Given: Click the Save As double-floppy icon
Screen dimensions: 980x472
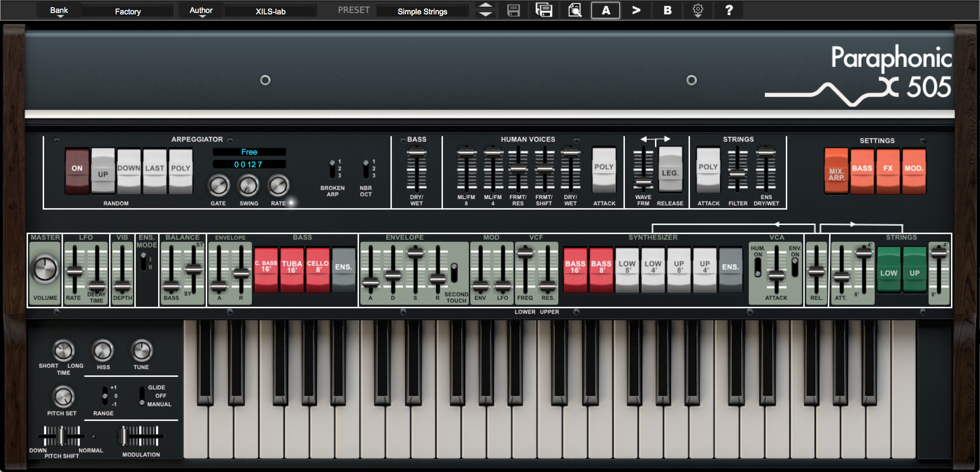Looking at the screenshot, I should (544, 10).
